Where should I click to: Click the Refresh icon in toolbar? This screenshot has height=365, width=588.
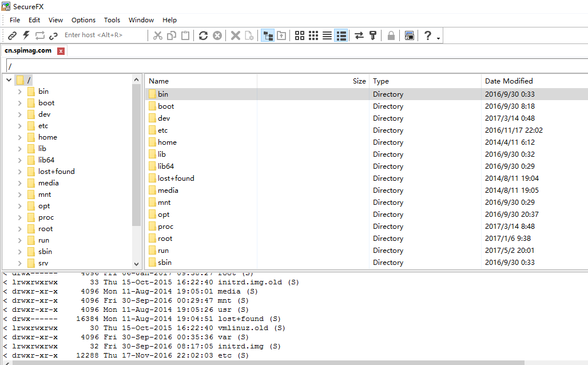(x=203, y=35)
